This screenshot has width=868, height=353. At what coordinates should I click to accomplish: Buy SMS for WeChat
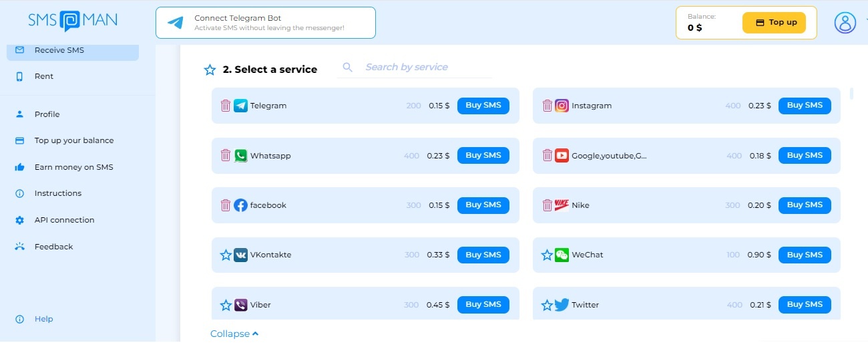coord(805,255)
